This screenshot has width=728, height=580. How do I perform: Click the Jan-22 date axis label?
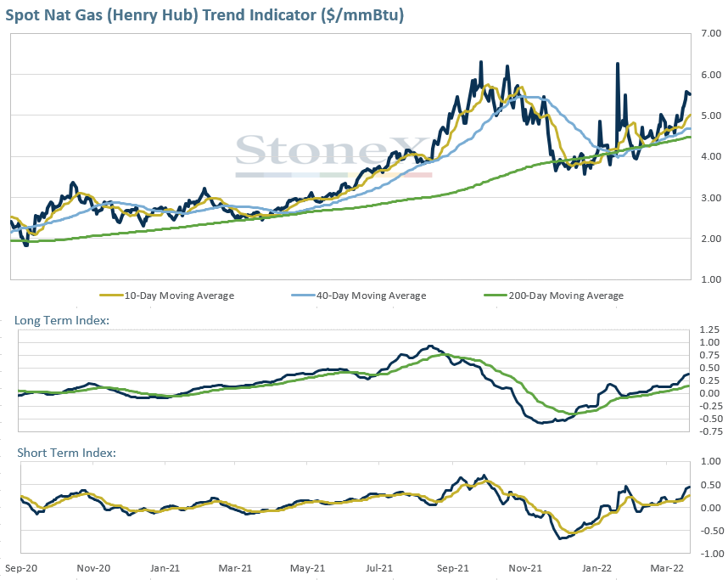pyautogui.click(x=596, y=568)
